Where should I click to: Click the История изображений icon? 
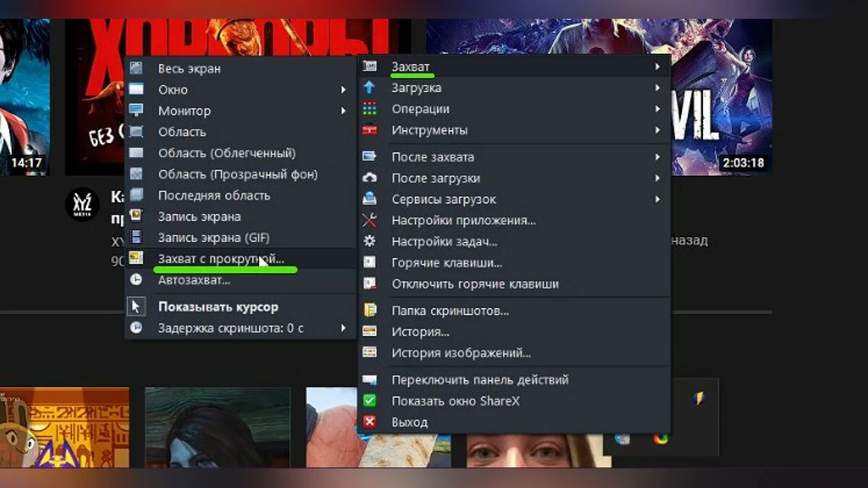pyautogui.click(x=370, y=353)
